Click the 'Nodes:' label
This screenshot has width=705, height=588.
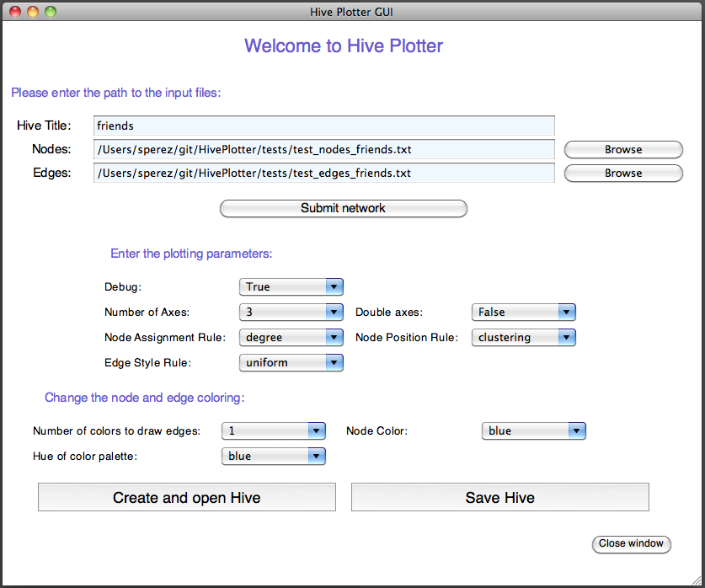click(x=51, y=149)
